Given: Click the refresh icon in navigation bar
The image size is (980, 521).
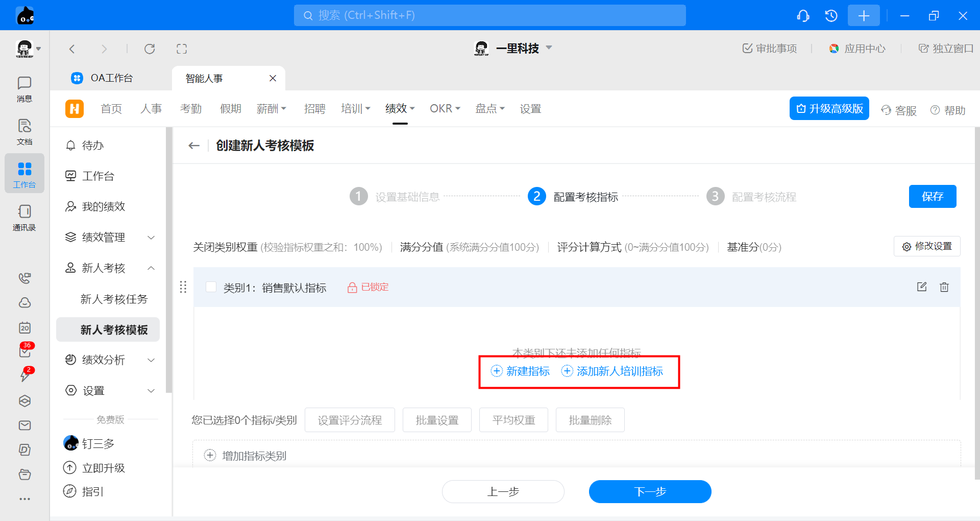Looking at the screenshot, I should pos(150,49).
